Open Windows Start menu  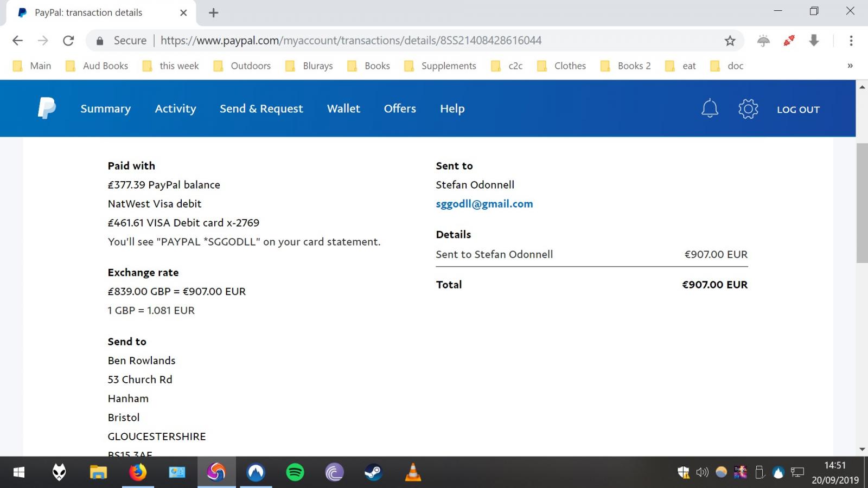click(19, 472)
